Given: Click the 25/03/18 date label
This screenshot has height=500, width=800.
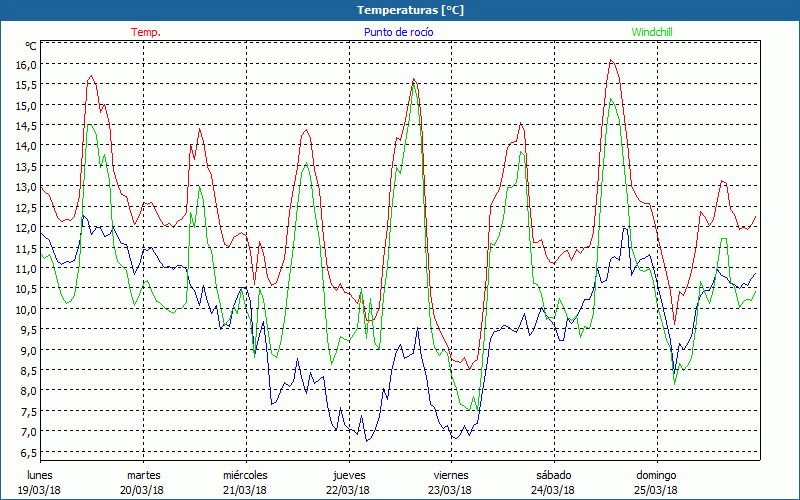Looking at the screenshot, I should [656, 490].
